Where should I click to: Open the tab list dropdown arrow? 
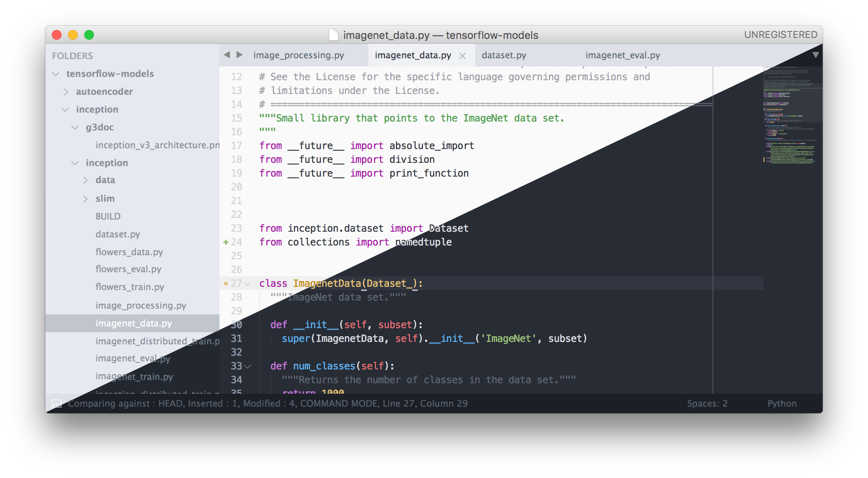tap(815, 55)
